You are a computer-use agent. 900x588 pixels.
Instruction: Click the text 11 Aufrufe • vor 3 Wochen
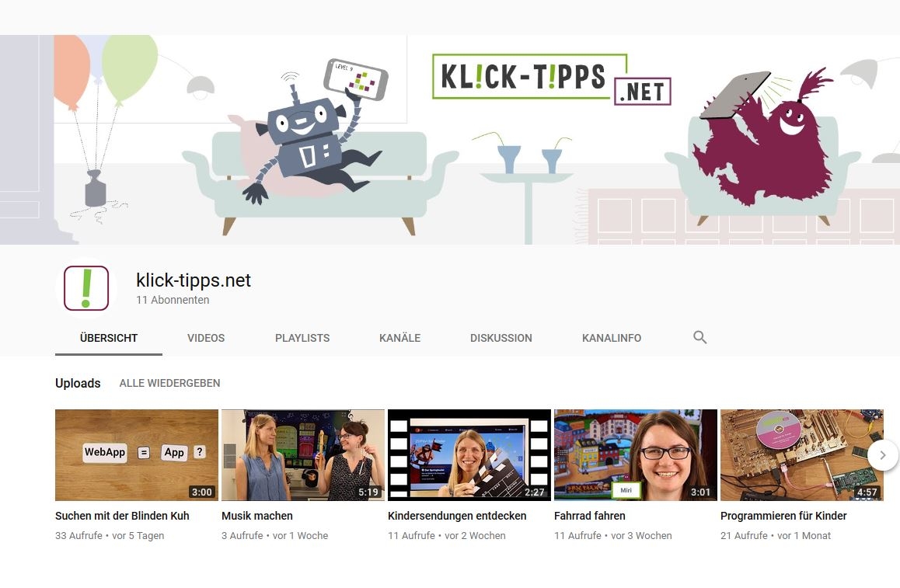(x=613, y=535)
